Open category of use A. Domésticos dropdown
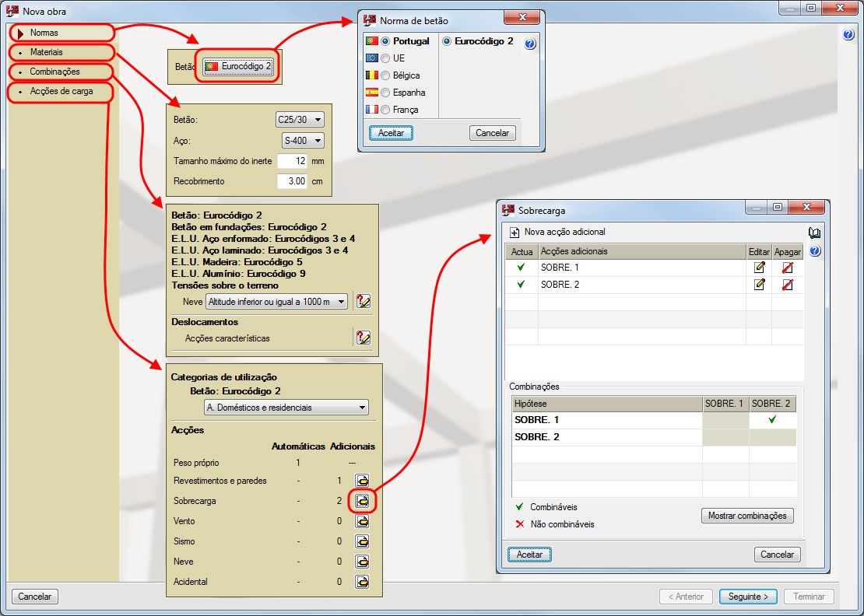 click(286, 408)
